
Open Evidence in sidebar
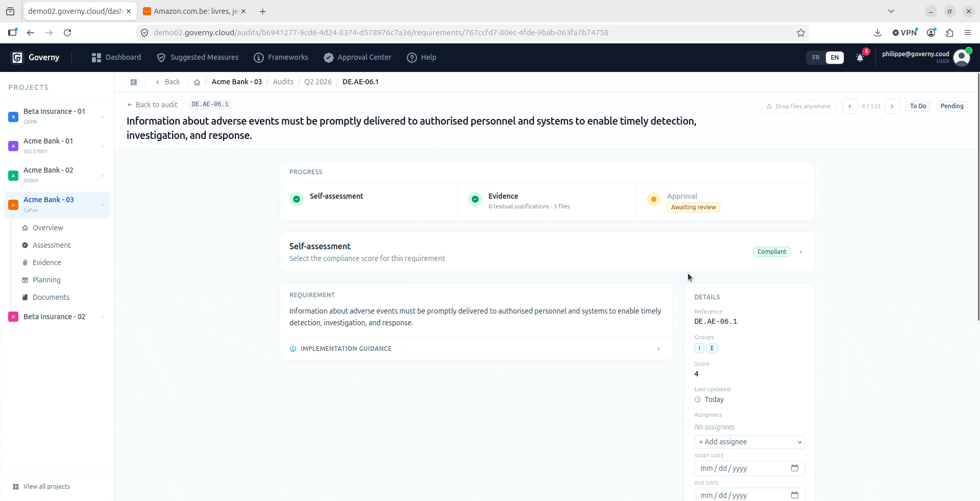coord(47,263)
